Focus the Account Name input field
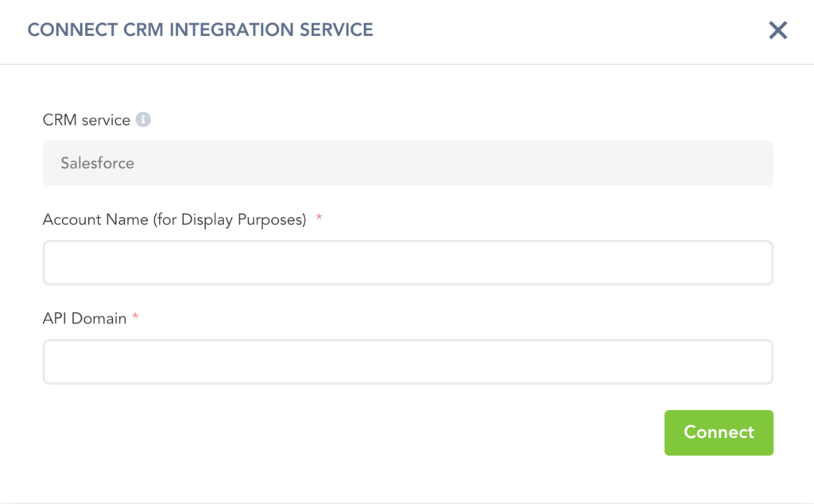The height and width of the screenshot is (504, 814). click(x=407, y=262)
